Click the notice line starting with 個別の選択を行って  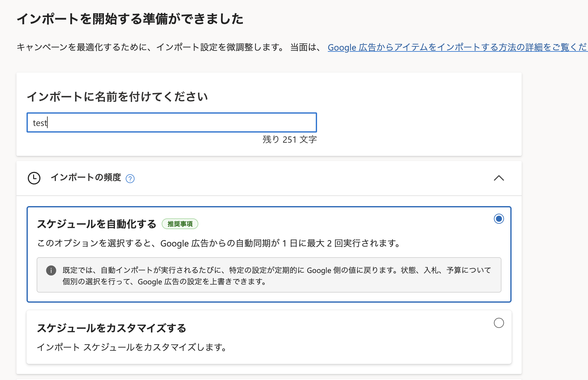[164, 282]
